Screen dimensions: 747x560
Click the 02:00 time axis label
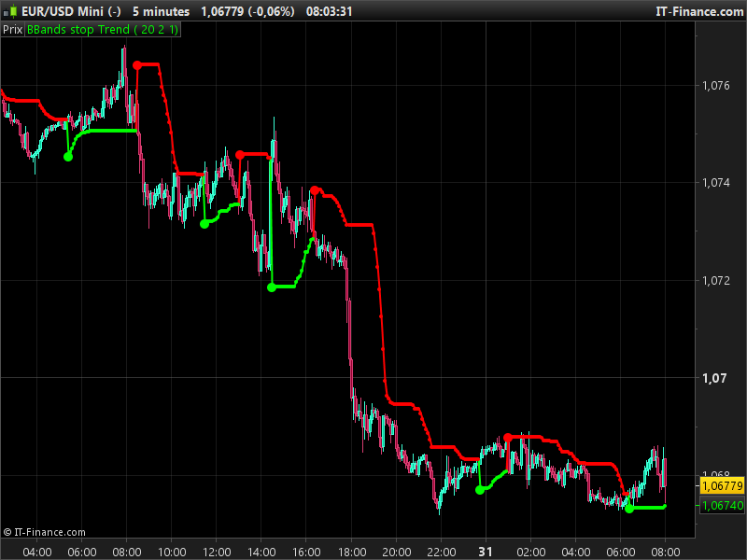click(x=530, y=552)
